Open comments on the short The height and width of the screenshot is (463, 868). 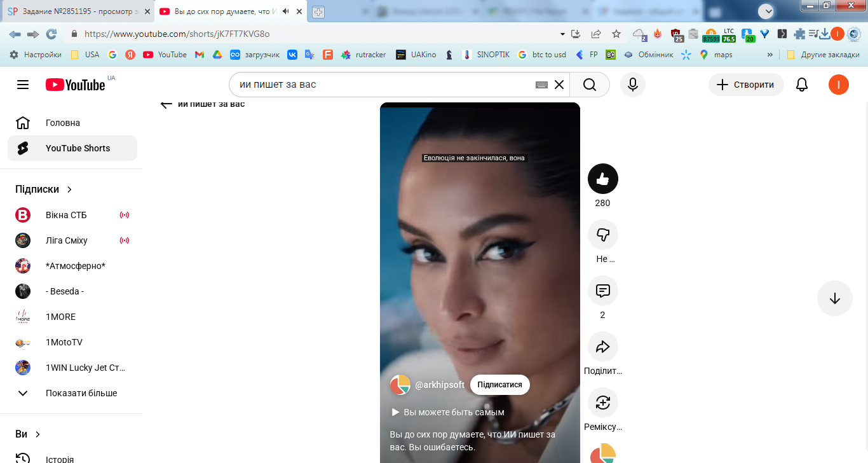pos(602,291)
